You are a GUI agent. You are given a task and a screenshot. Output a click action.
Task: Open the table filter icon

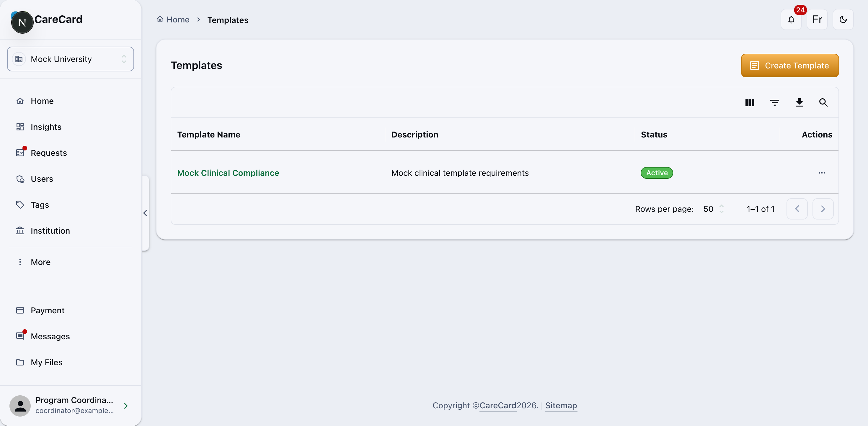774,102
